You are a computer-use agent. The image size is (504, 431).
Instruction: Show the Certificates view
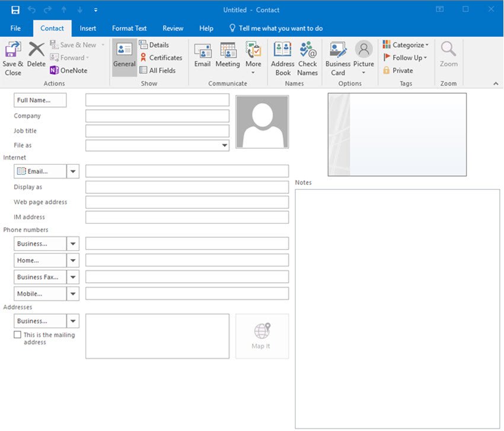click(161, 58)
